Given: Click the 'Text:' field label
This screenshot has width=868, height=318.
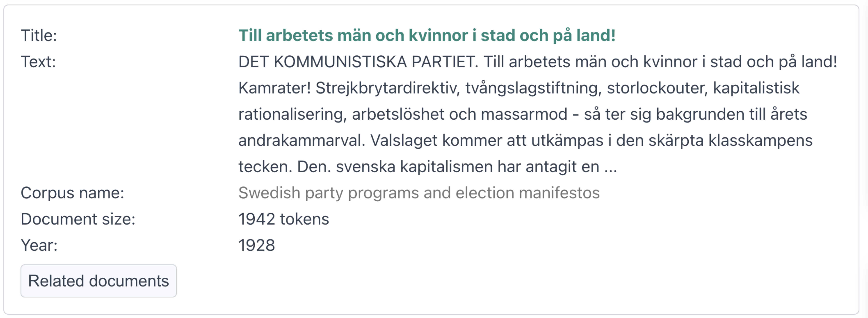Looking at the screenshot, I should pyautogui.click(x=38, y=62).
